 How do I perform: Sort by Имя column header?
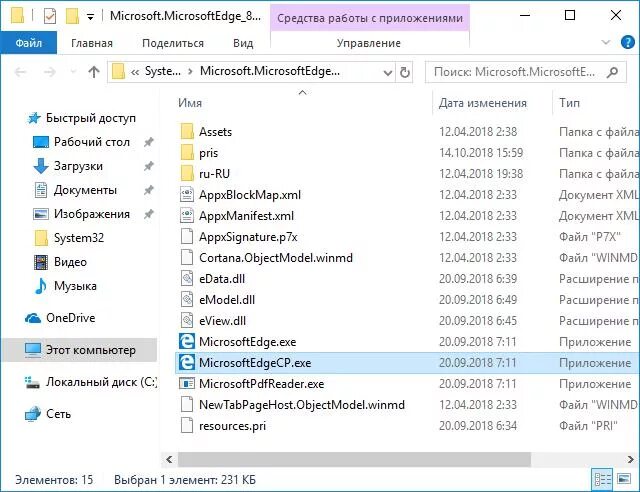pyautogui.click(x=190, y=103)
